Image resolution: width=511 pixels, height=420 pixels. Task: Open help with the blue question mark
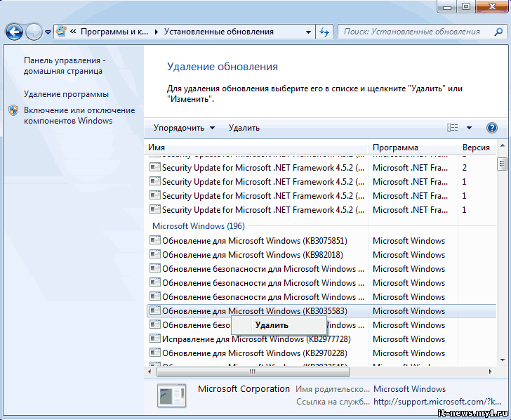[492, 128]
